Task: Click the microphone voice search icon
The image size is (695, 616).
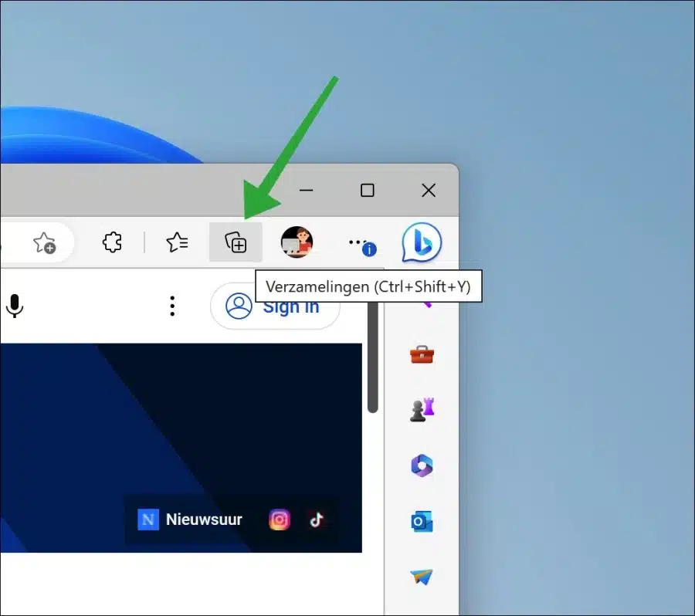Action: 15,306
